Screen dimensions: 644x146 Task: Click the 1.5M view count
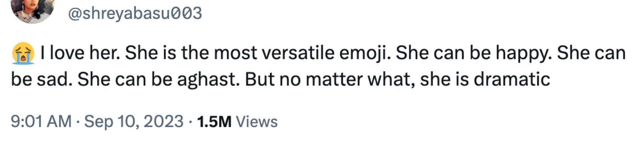(214, 122)
